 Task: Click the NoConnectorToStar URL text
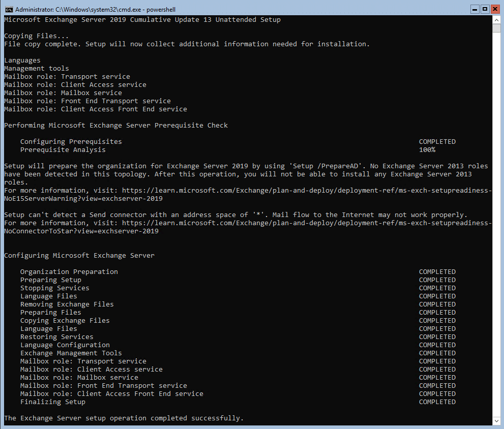click(248, 227)
